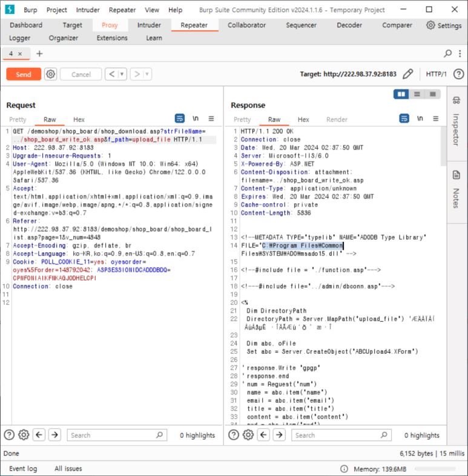Click the Response search input field

click(x=341, y=435)
